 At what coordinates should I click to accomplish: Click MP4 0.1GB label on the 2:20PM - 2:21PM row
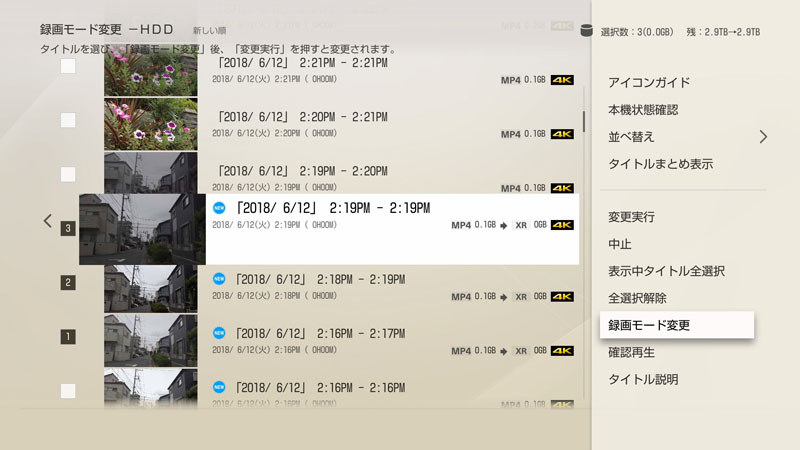pos(523,134)
